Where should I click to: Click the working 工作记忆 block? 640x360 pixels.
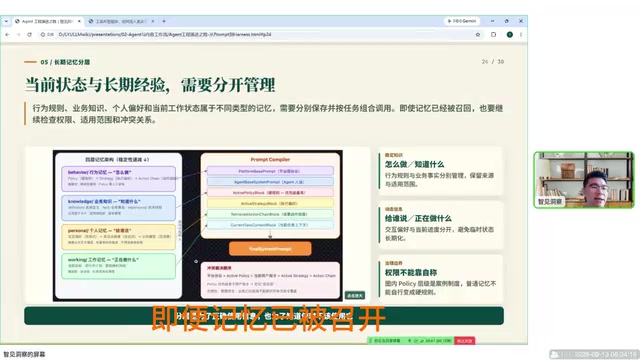pyautogui.click(x=118, y=266)
